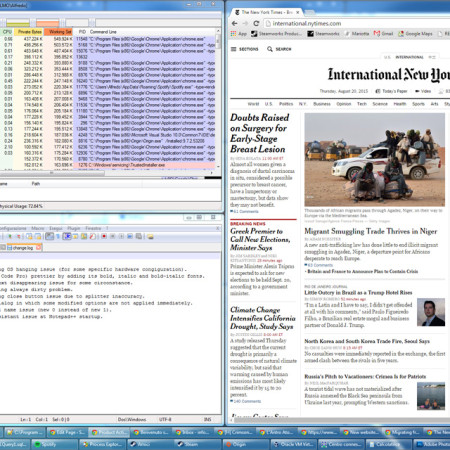Click the green arrow icon in Notepad++ toolbar
Image resolution: width=450 pixels, height=450 pixels.
(x=10, y=236)
